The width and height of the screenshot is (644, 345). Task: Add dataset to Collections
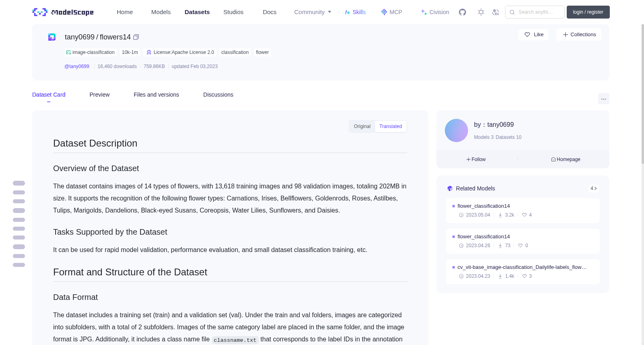579,35
